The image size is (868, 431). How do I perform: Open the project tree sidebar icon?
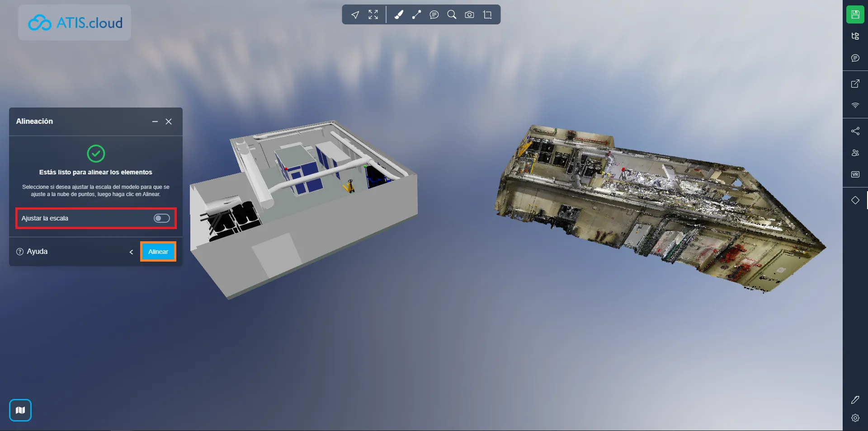click(x=855, y=36)
